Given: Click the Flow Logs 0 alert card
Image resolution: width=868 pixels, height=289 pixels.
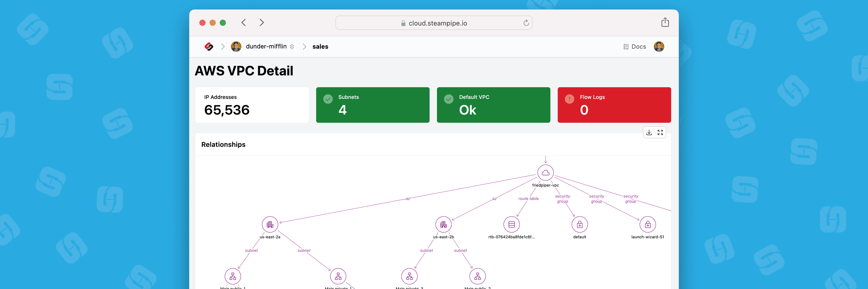Looking at the screenshot, I should 614,105.
